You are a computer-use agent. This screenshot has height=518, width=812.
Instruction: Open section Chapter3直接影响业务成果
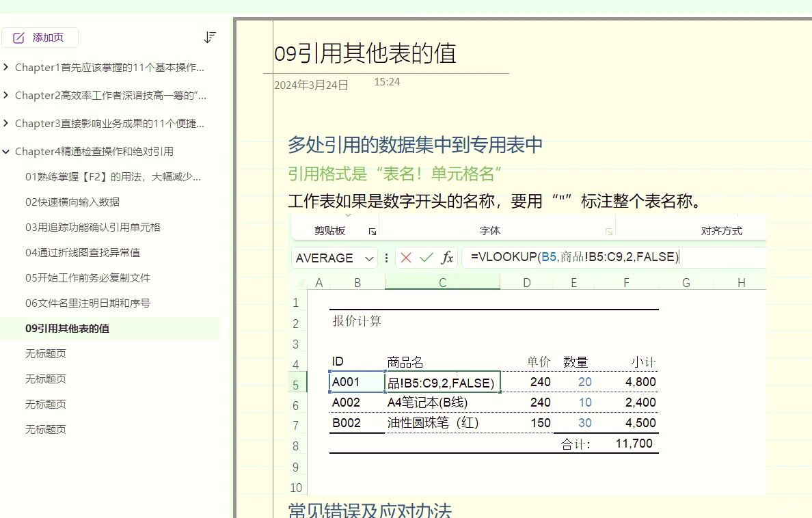tap(109, 123)
